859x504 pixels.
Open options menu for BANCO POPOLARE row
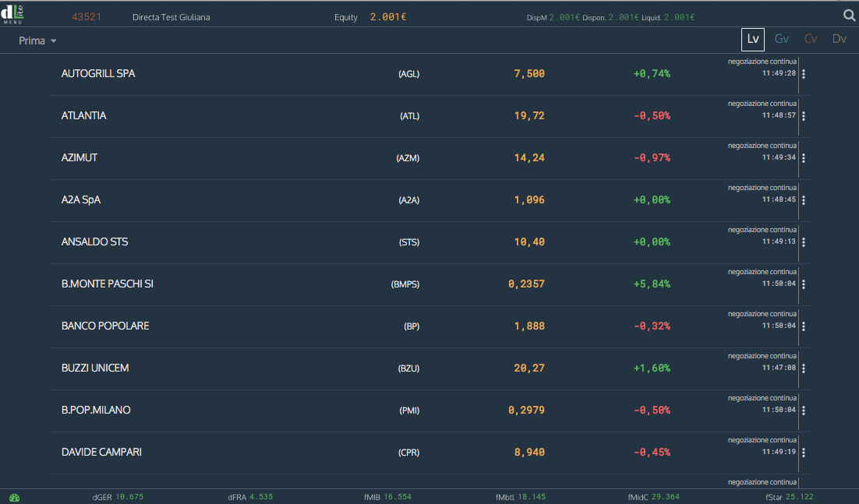tap(804, 326)
